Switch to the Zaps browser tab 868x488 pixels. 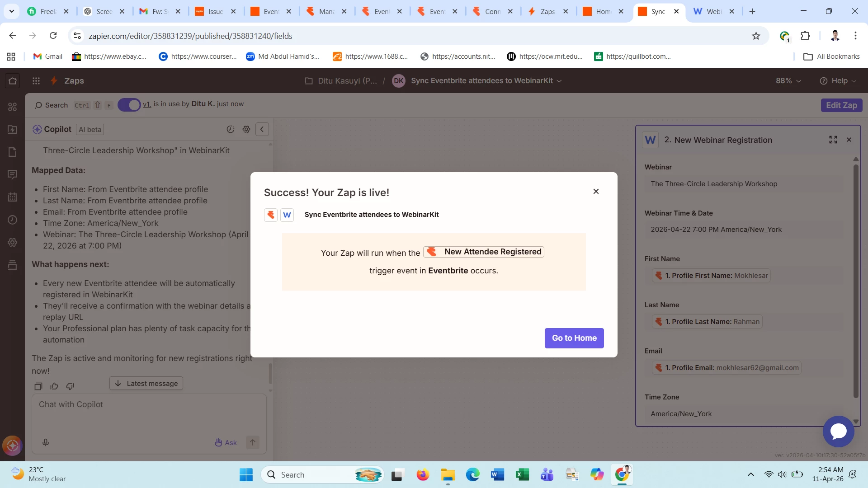547,11
